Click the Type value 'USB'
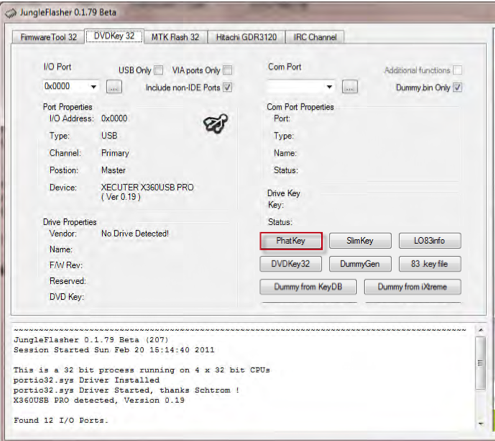Screen dimensions: 495x441 (x=109, y=136)
